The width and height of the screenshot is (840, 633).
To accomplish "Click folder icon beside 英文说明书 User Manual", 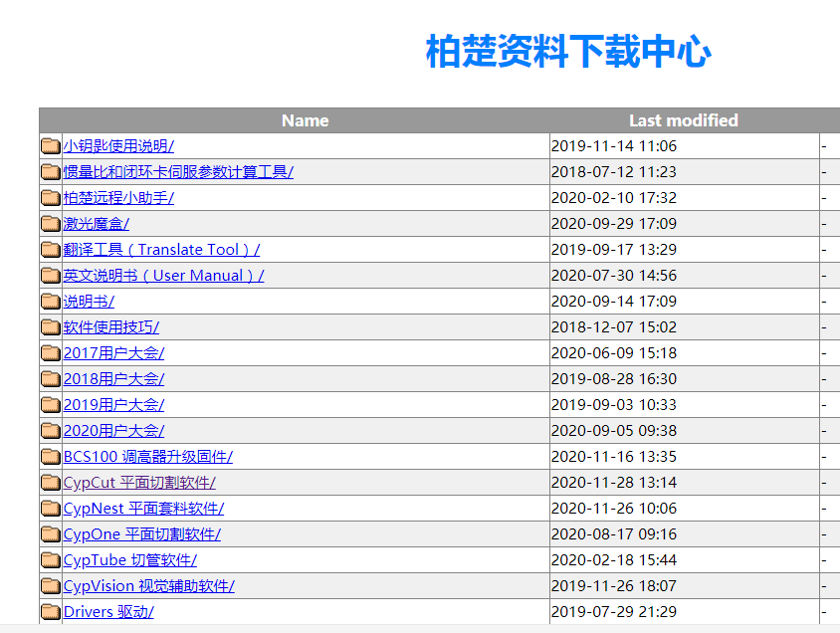I will click(x=51, y=276).
